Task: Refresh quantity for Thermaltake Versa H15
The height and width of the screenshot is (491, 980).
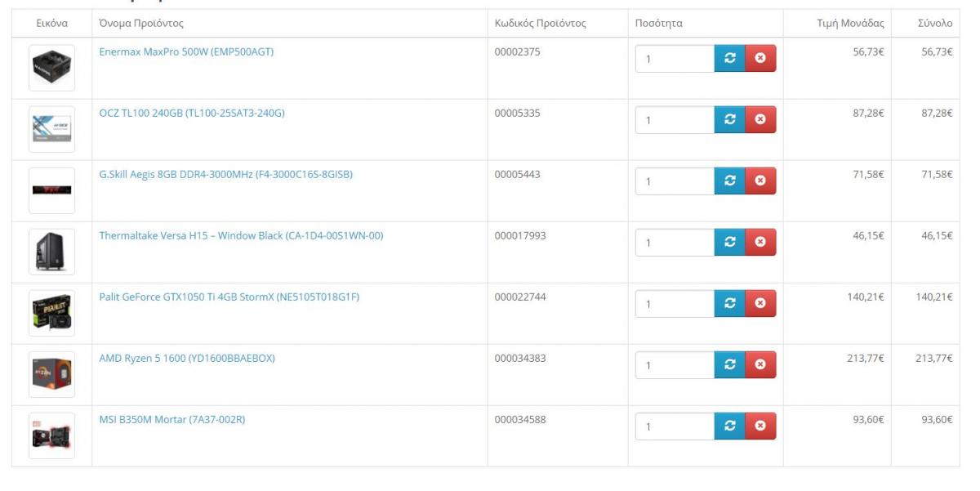Action: tap(730, 242)
